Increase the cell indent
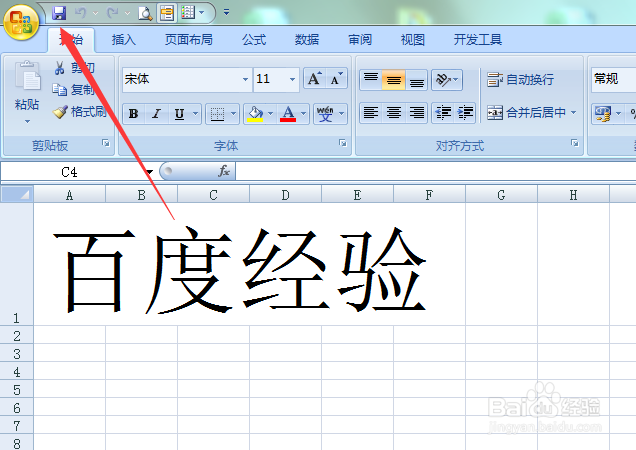The width and height of the screenshot is (636, 450). coord(465,112)
